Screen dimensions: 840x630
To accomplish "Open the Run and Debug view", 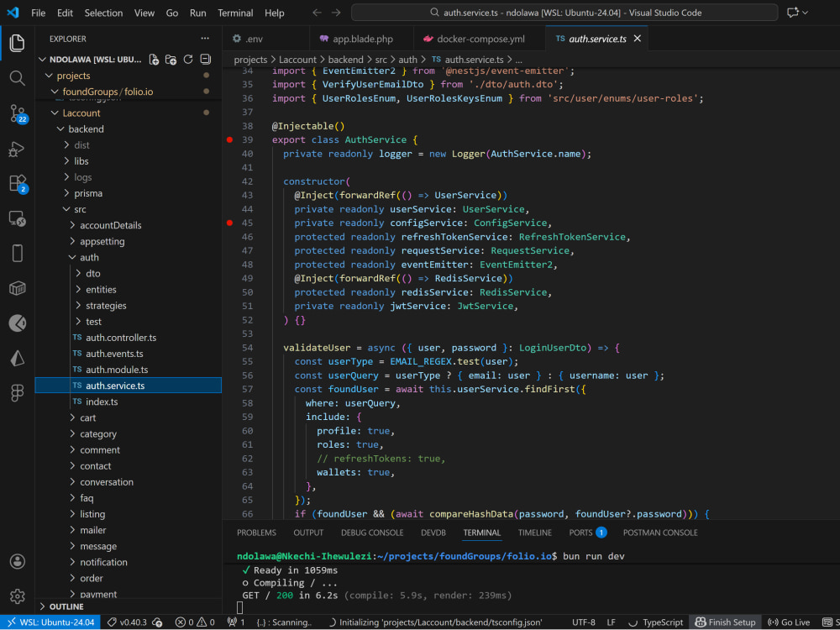I will click(17, 149).
